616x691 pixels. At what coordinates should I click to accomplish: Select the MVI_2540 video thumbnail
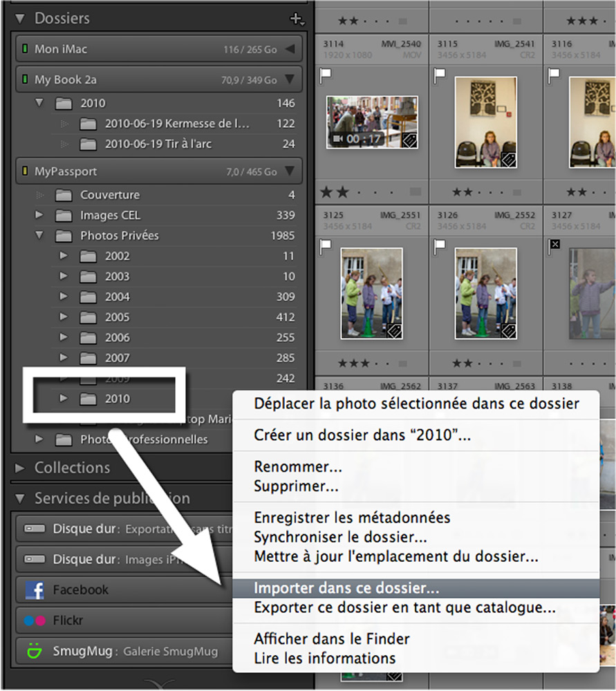[x=372, y=122]
